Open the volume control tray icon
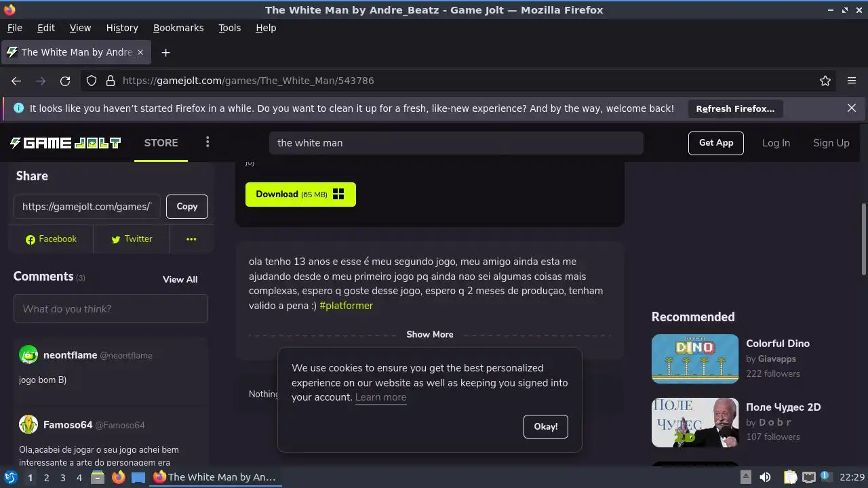The image size is (868, 488). 765,477
